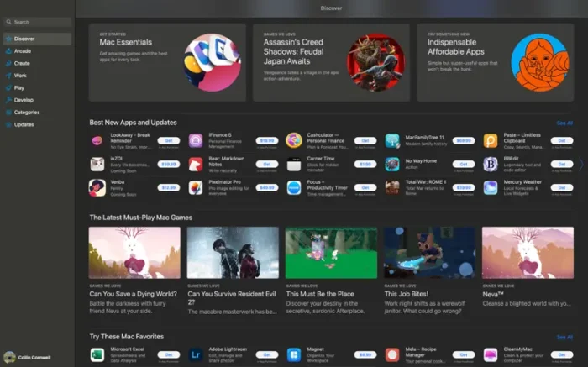Open Assassin's Creed Shadows feature card
The image size is (588, 367).
tap(332, 63)
